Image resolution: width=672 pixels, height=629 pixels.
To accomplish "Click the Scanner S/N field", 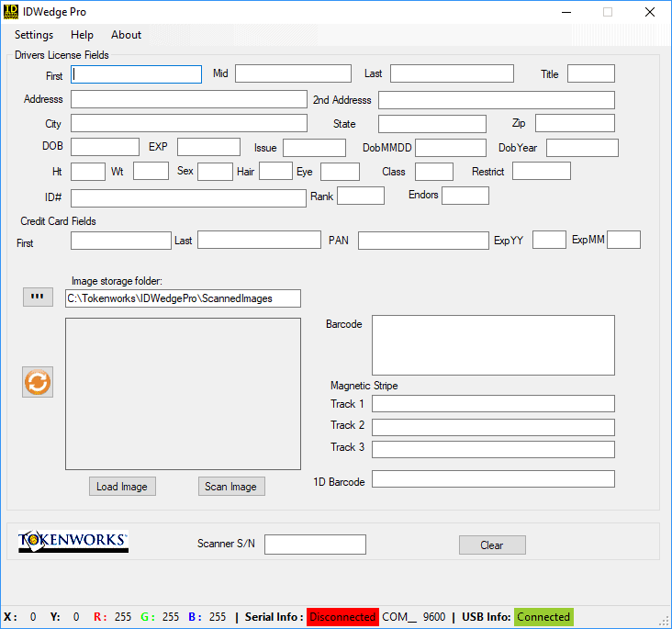I will [x=315, y=545].
